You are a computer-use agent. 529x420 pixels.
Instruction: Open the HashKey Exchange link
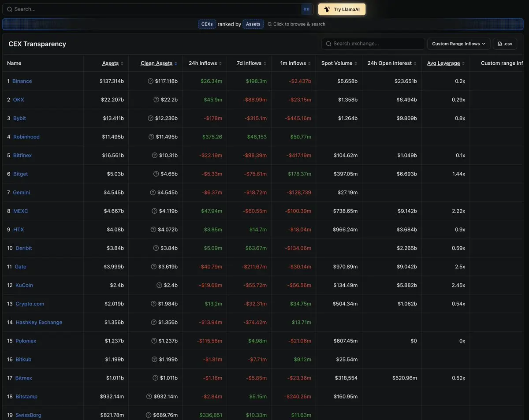[39, 323]
